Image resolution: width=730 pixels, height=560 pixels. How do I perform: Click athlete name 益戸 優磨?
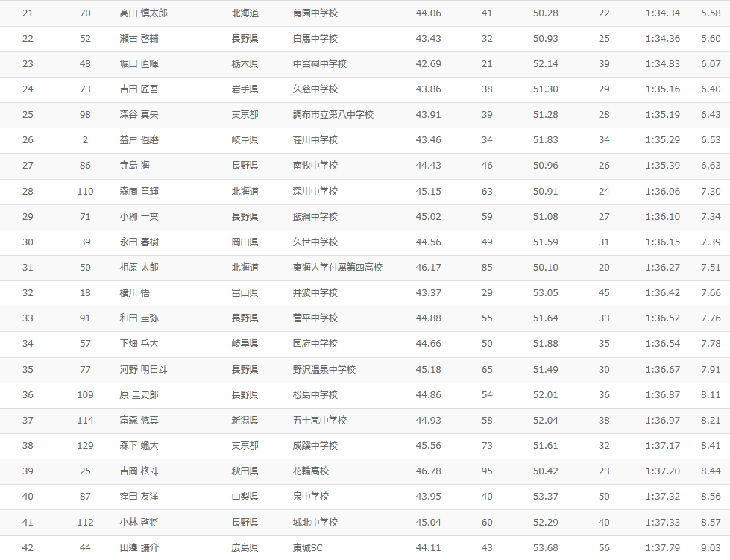tap(139, 140)
